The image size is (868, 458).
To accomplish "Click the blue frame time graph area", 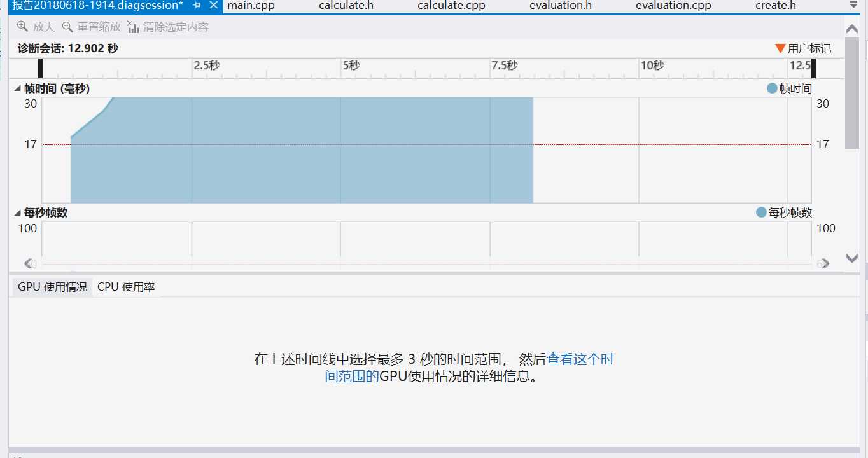I will (302, 150).
